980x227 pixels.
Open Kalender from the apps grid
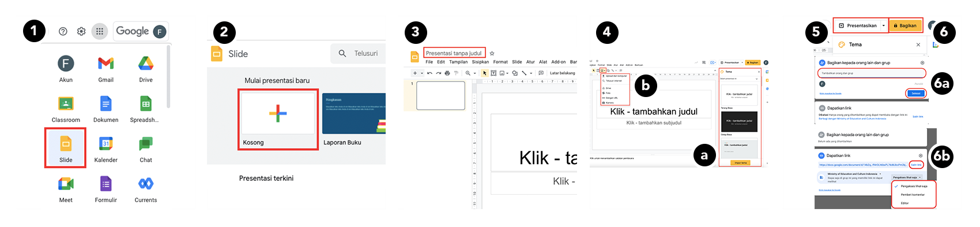click(x=105, y=149)
